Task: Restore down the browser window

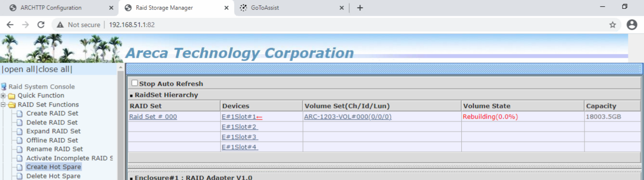Action: 624,7
